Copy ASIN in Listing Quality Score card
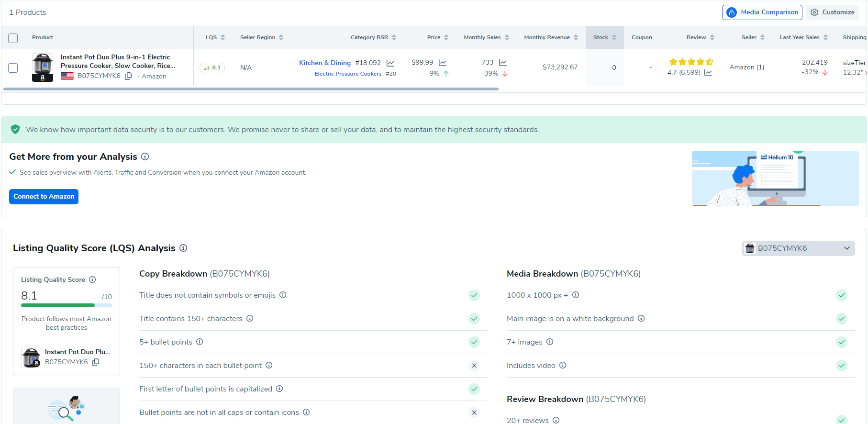Screen dimensions: 868x424 pos(96,362)
